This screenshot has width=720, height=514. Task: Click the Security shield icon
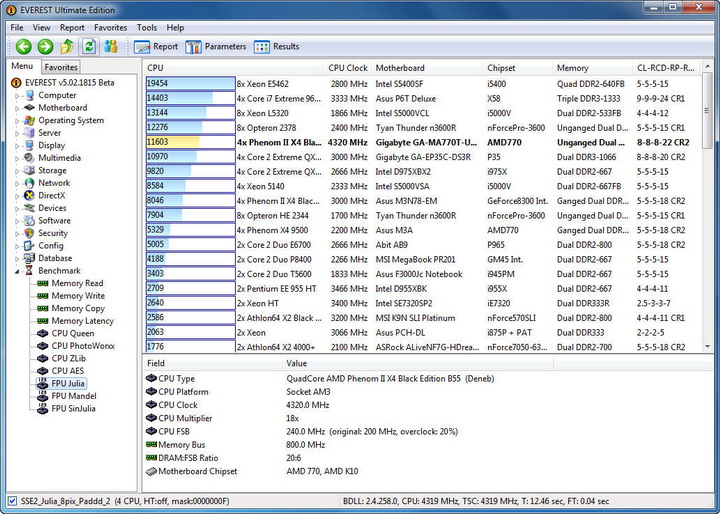(30, 233)
